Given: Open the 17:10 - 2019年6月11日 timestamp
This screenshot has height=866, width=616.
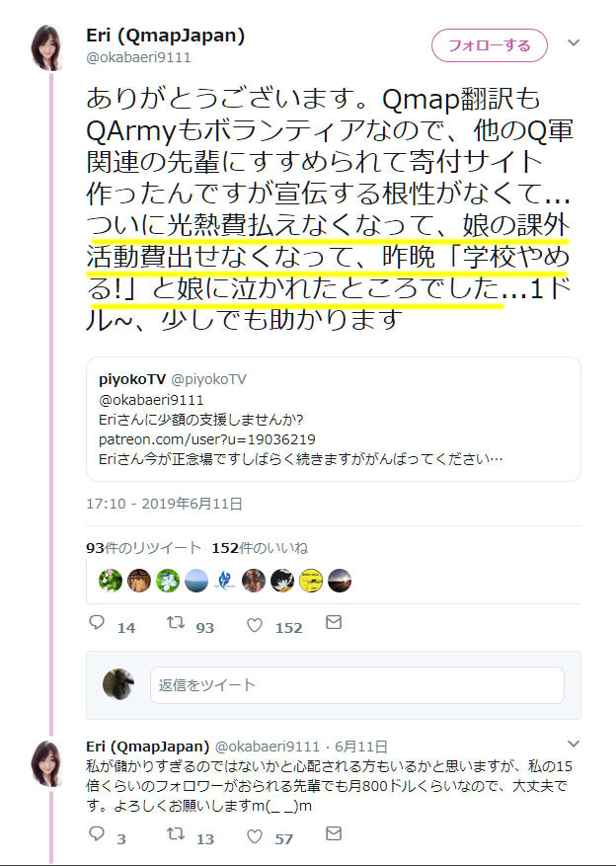Looking at the screenshot, I should [164, 504].
